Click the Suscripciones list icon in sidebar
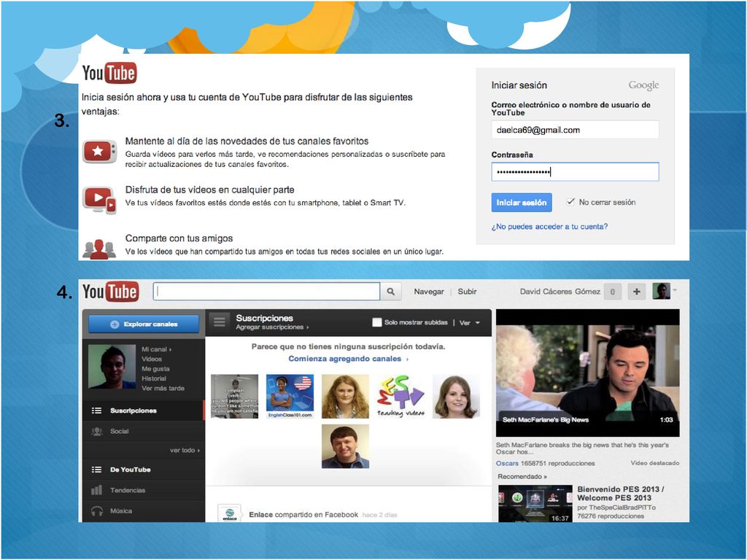This screenshot has width=747, height=560. pos(97,411)
